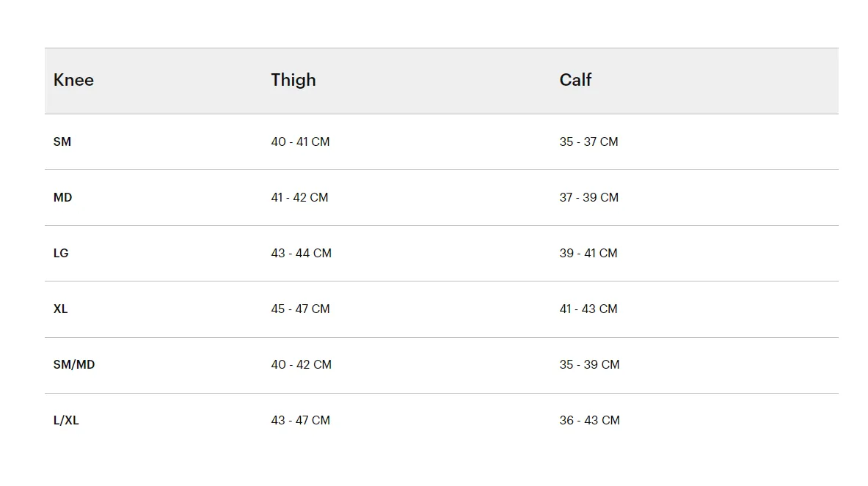Screen dimensions: 868x486
Task: Click the Thigh column header
Action: click(x=293, y=80)
